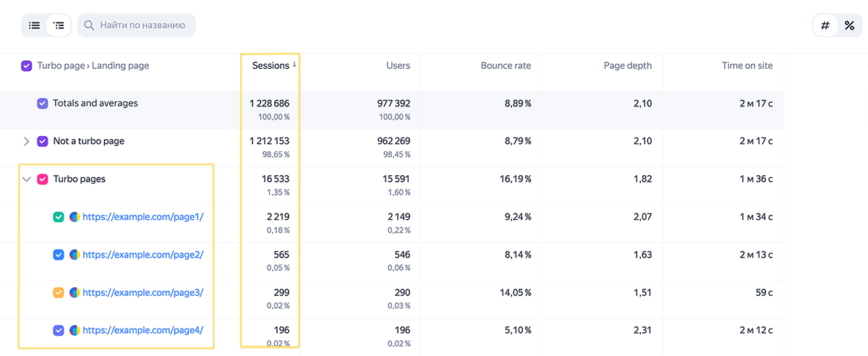Screen dimensions: 868x356
Task: Click favicon next to page1 URL
Action: pyautogui.click(x=75, y=216)
